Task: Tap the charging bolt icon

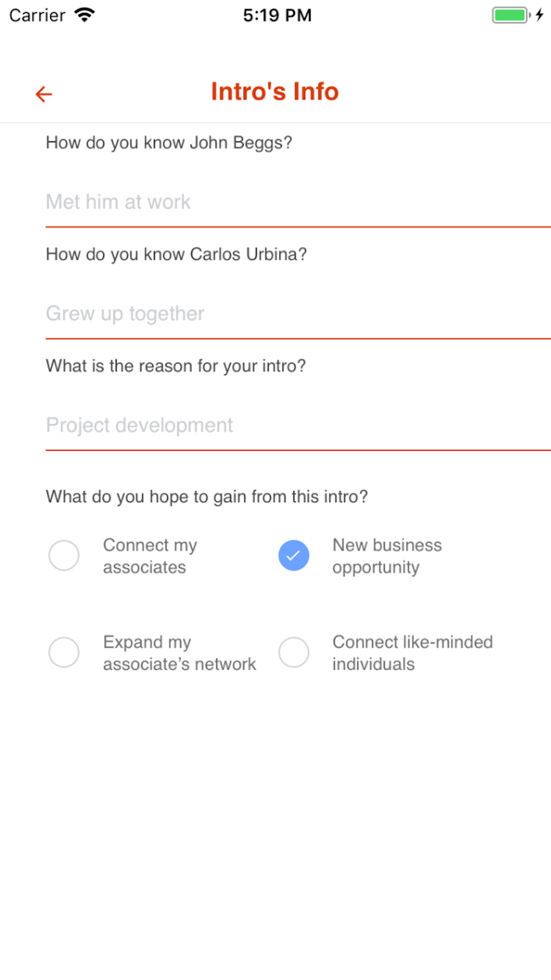Action: (x=540, y=15)
